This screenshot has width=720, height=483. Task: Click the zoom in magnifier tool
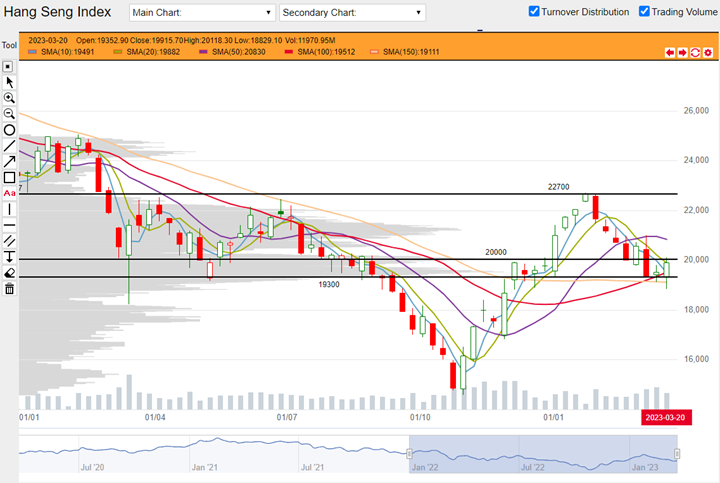9,98
